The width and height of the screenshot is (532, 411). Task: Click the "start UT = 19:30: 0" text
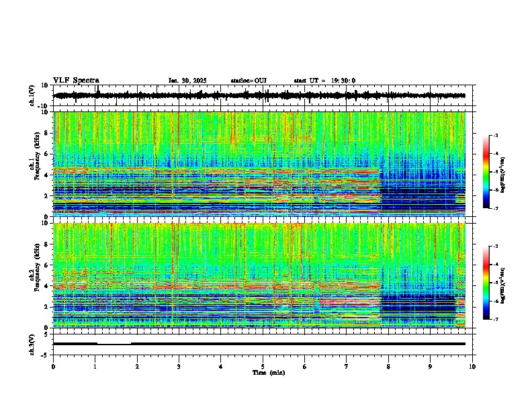pyautogui.click(x=324, y=81)
